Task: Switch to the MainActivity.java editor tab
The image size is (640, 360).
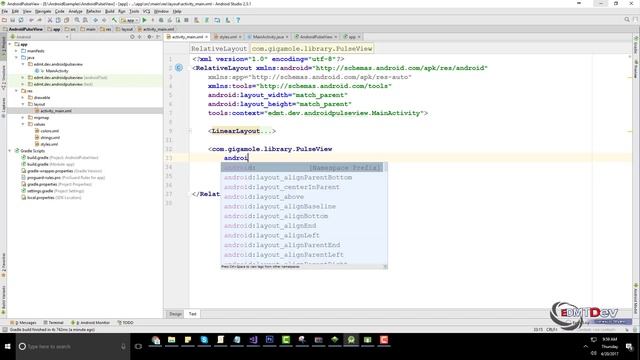Action: (267, 37)
